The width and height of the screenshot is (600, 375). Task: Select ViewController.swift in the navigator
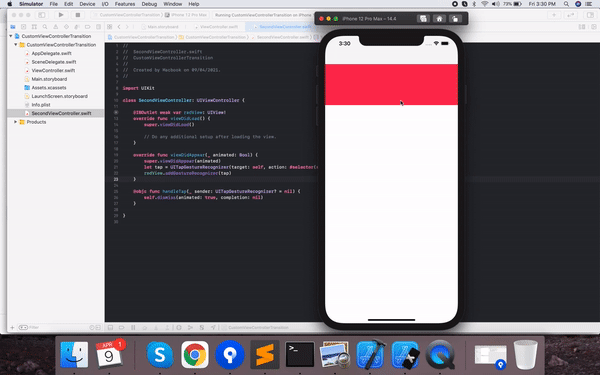(53, 70)
